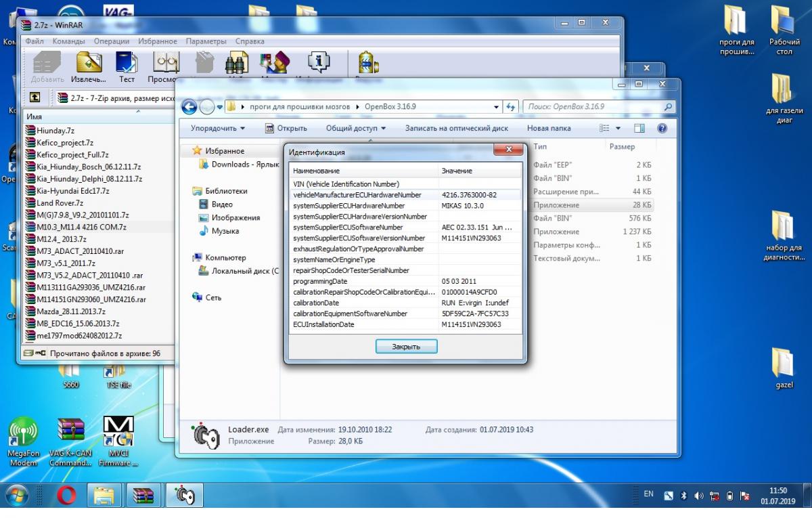Click the Explorer back arrow button

[190, 107]
